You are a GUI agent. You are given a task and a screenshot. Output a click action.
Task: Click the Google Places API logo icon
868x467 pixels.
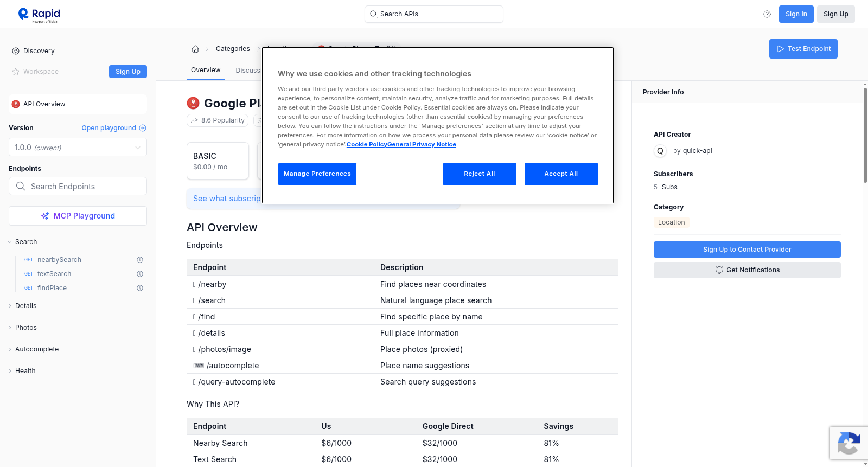pyautogui.click(x=193, y=103)
